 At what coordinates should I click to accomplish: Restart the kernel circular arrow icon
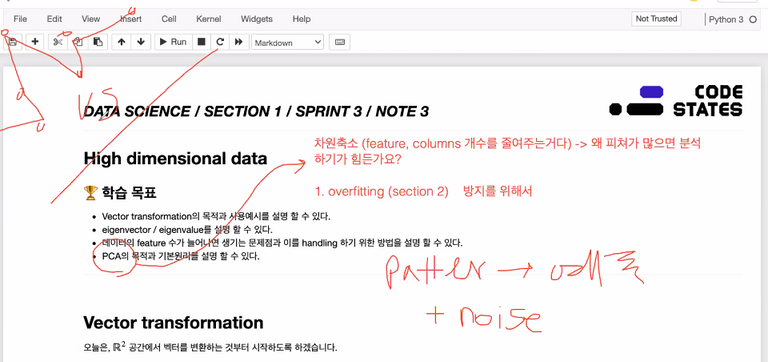[220, 42]
